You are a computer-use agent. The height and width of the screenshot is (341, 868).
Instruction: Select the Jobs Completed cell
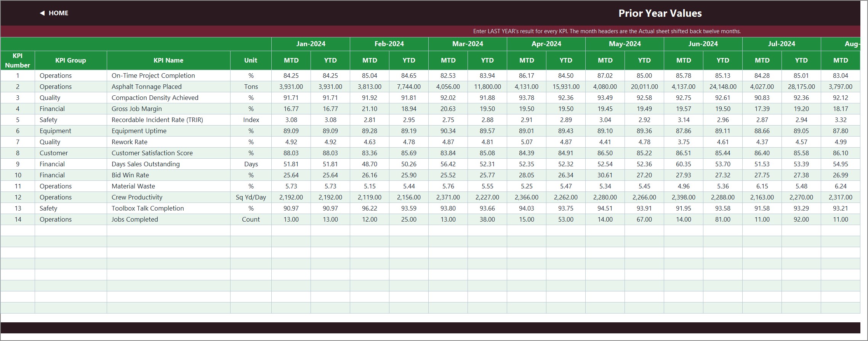[x=168, y=219]
